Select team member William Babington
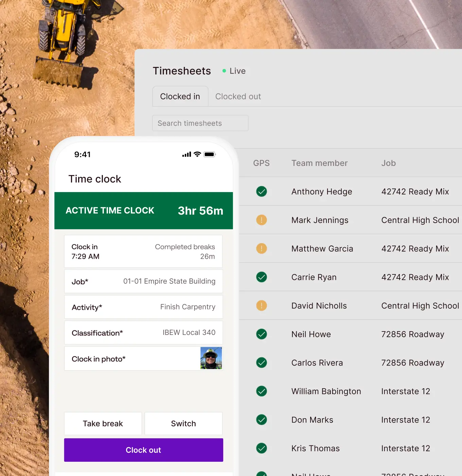 pyautogui.click(x=326, y=392)
